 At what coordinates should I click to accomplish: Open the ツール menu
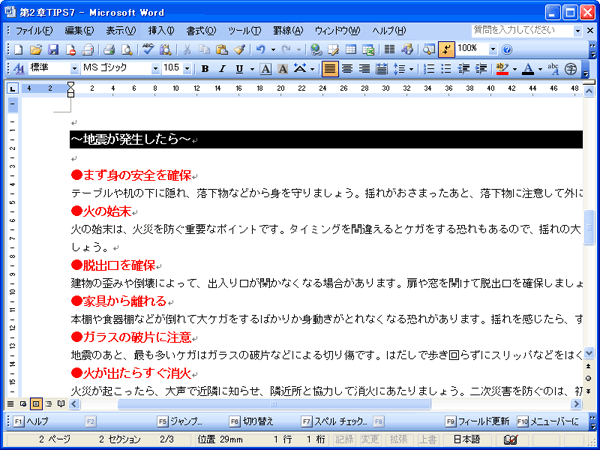244,31
